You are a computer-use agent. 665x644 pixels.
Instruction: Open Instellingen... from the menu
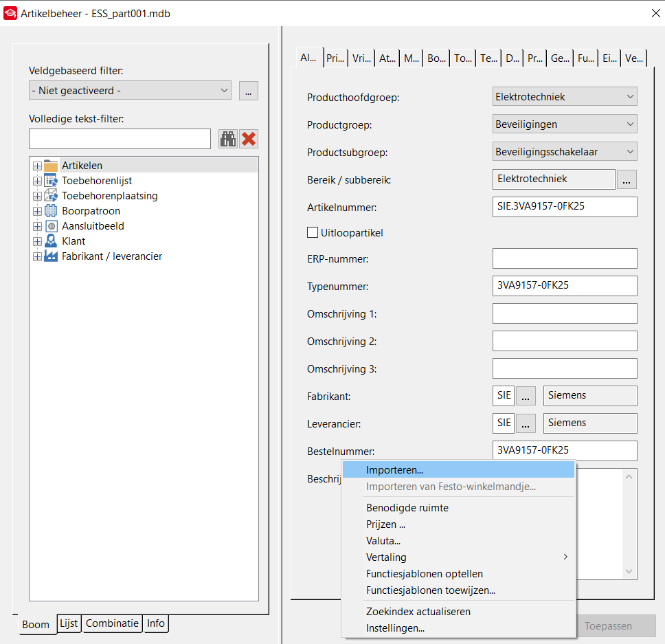click(x=458, y=628)
